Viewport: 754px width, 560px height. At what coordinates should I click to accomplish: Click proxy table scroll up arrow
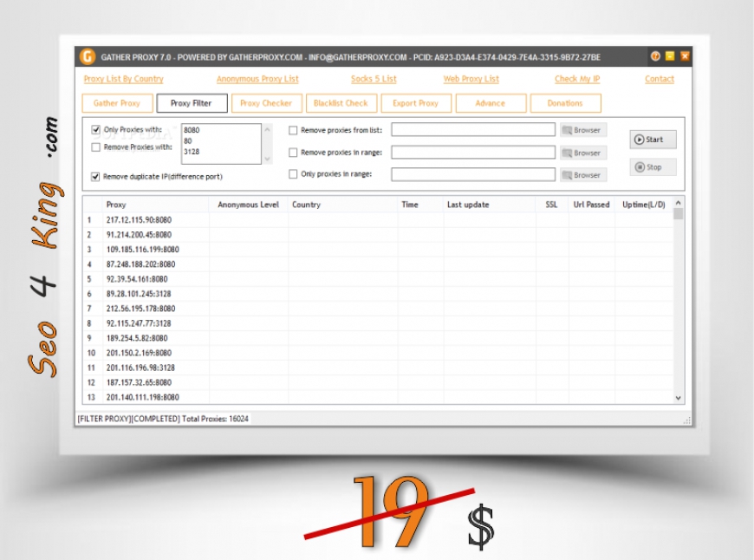678,203
